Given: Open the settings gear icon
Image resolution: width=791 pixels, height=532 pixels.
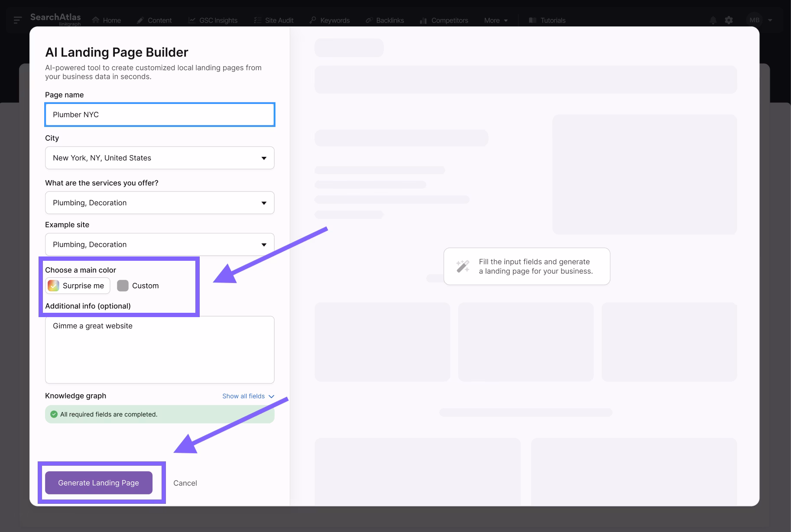Looking at the screenshot, I should click(729, 20).
